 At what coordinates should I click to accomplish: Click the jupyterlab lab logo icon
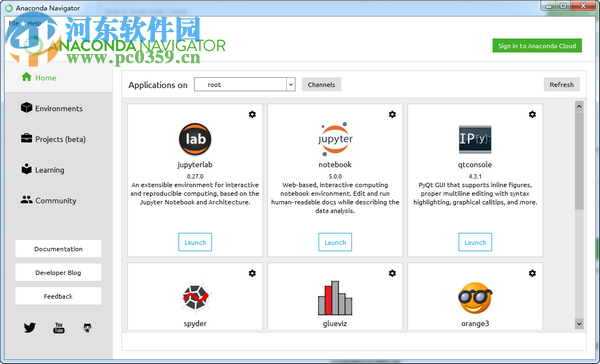tap(195, 139)
